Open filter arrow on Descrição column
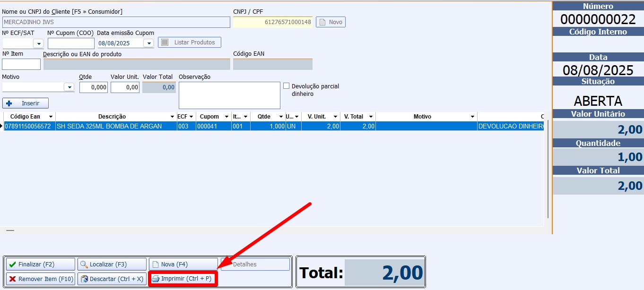Image resolution: width=644 pixels, height=290 pixels. pyautogui.click(x=172, y=117)
